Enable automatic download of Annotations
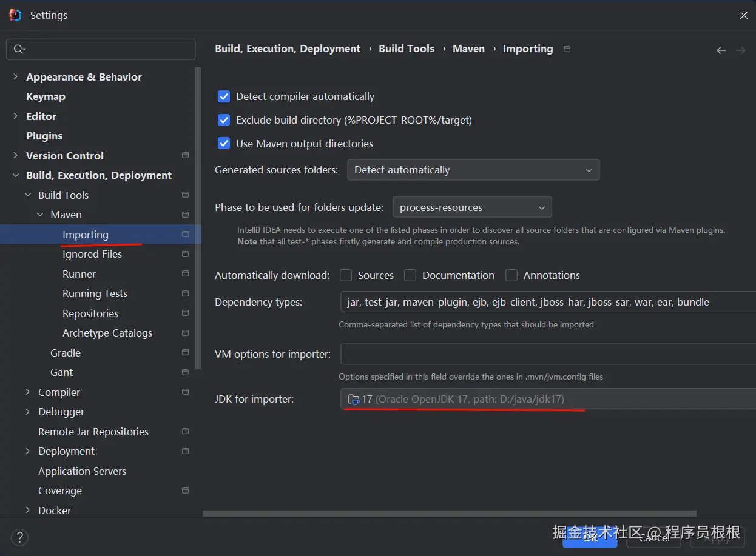This screenshot has width=756, height=556. (x=511, y=275)
